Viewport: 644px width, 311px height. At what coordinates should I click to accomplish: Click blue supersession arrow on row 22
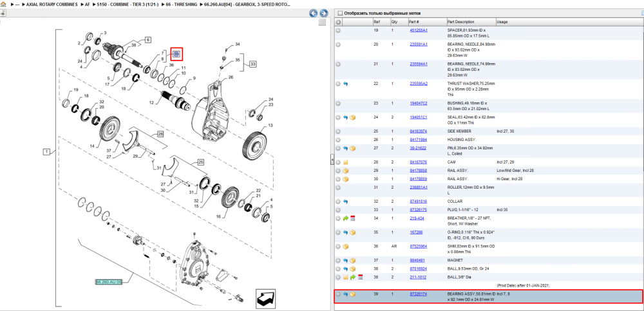pos(345,84)
